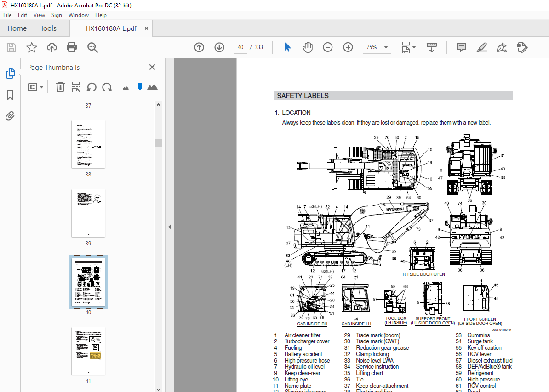Click the 'Air cleaner filter' list entry
This screenshot has height=392, width=549.
[x=303, y=335]
